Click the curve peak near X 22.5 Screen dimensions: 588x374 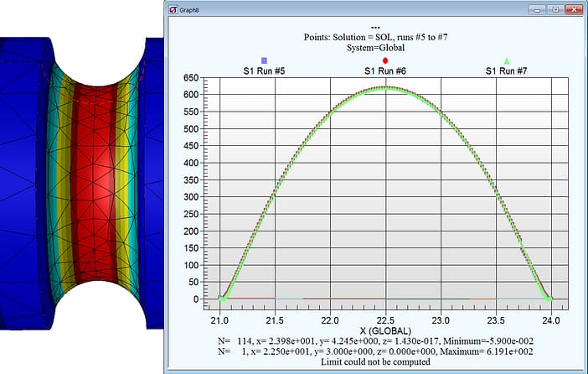385,87
